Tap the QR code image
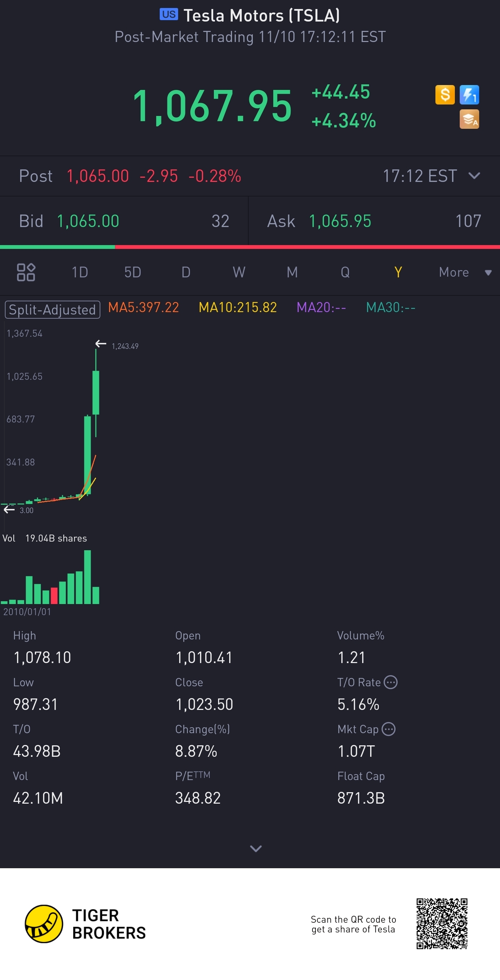The image size is (500, 980). pyautogui.click(x=442, y=924)
